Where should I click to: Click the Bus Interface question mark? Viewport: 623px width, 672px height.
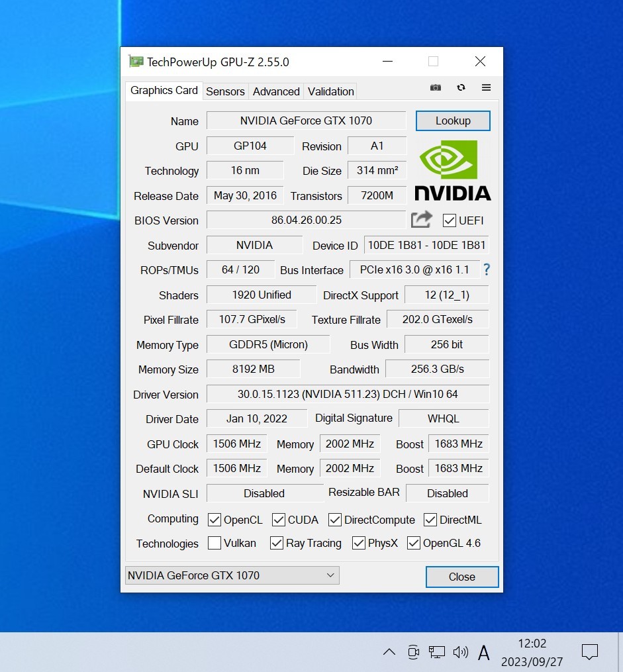(x=487, y=269)
